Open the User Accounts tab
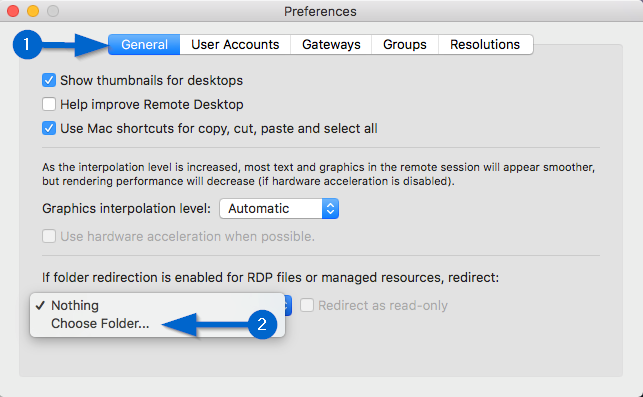Screen dimensions: 643x397 pyautogui.click(x=235, y=44)
